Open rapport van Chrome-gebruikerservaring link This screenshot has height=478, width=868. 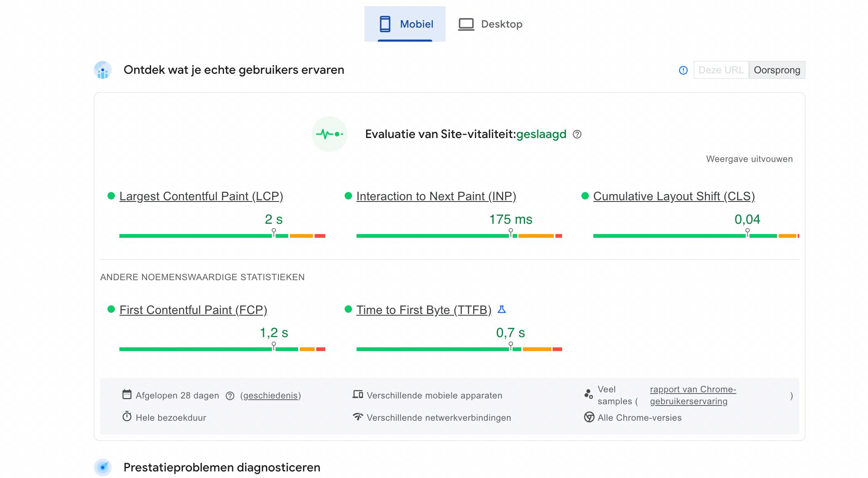click(x=693, y=395)
